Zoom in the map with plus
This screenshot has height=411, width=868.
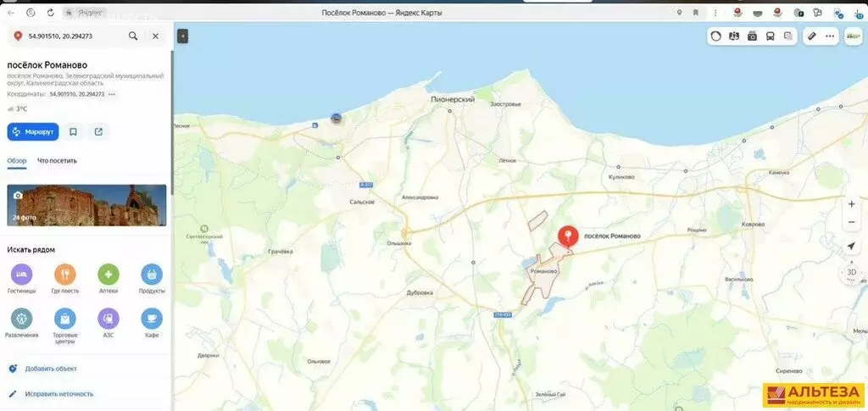tap(851, 204)
